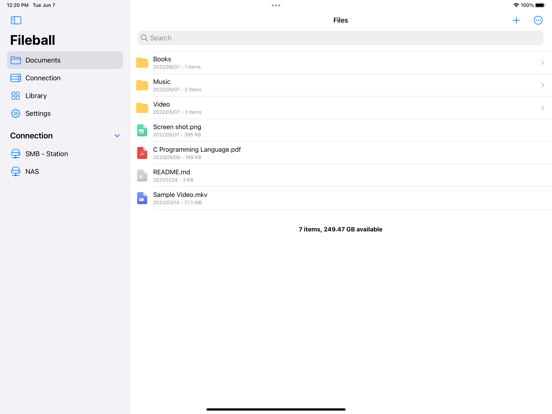Open the Screen shot.png file name
The height and width of the screenshot is (414, 552).
tap(177, 127)
